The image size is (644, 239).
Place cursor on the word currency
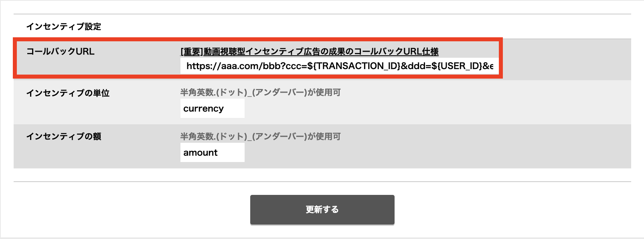tap(203, 109)
